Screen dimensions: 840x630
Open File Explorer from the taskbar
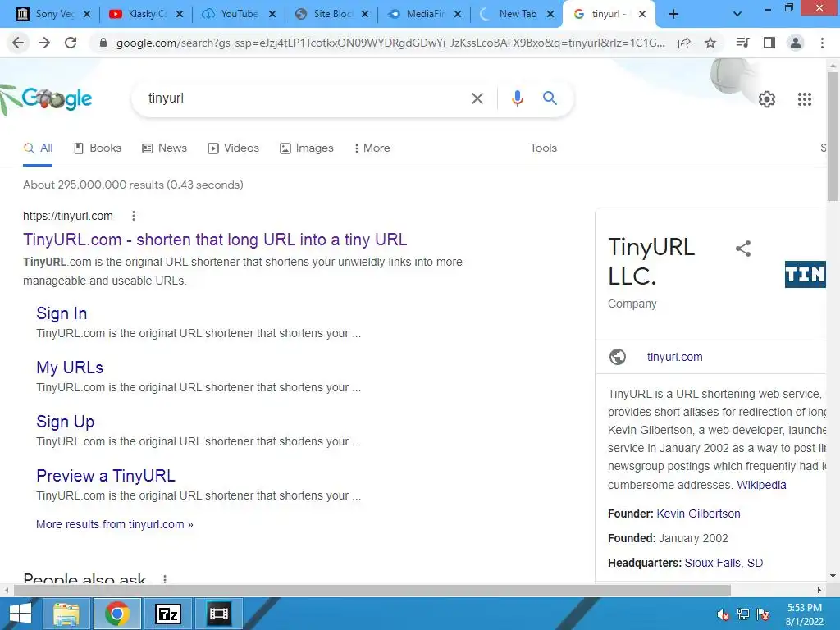click(66, 614)
